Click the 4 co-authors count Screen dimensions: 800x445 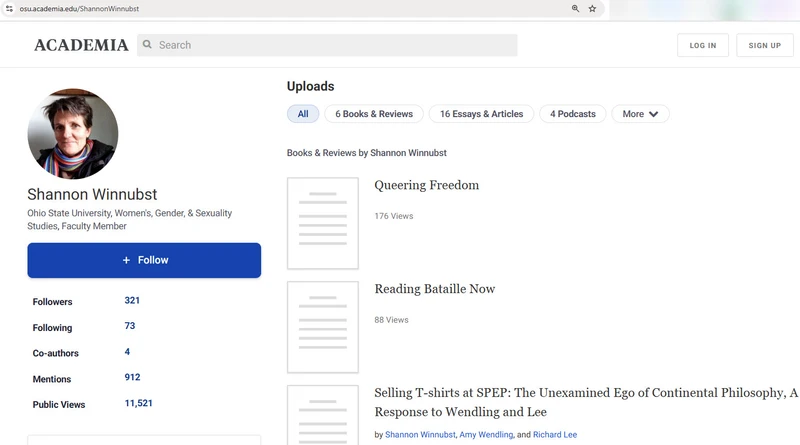127,352
